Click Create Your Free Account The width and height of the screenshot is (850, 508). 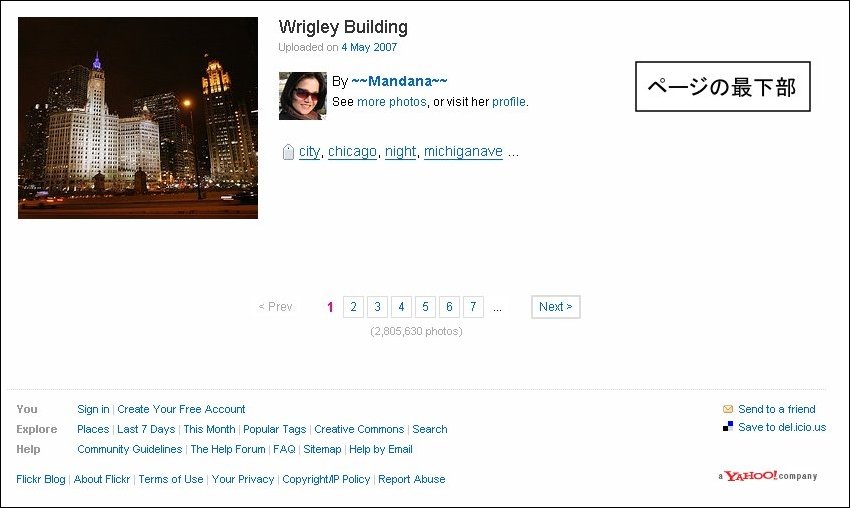pyautogui.click(x=181, y=409)
